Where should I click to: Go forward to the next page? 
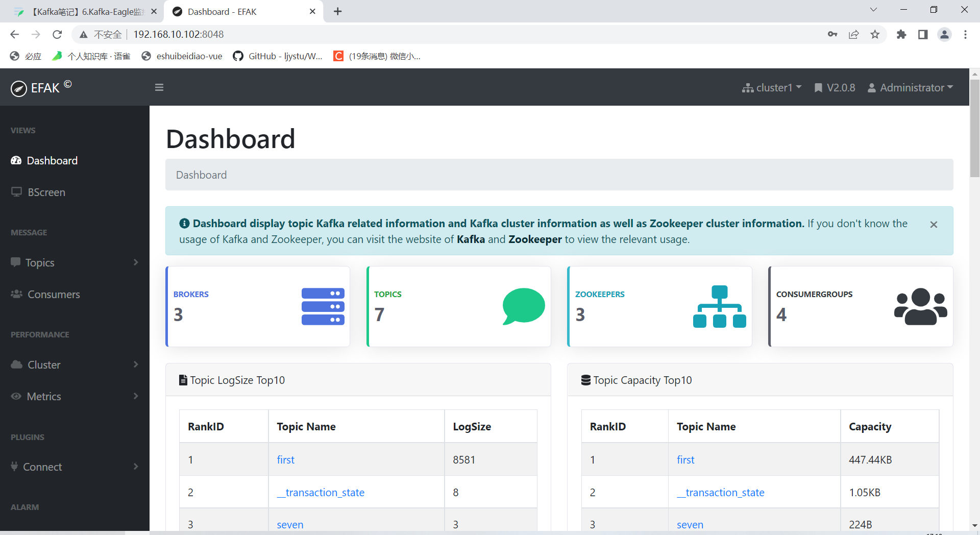(x=36, y=35)
